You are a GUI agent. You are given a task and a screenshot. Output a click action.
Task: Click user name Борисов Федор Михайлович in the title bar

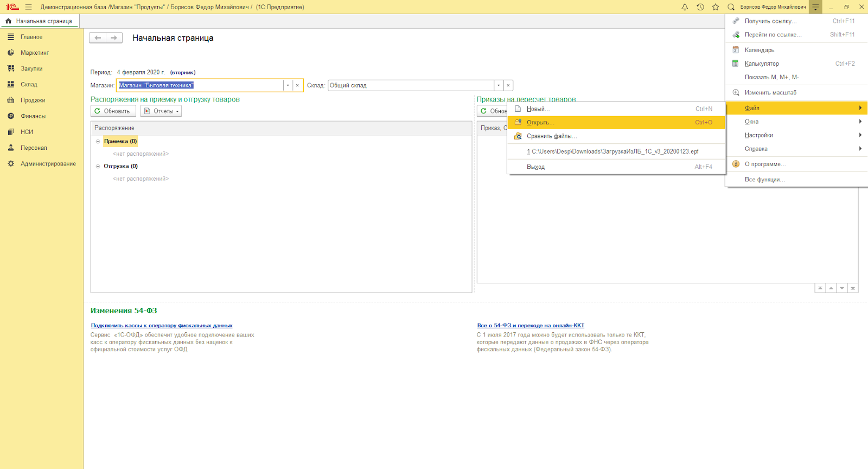pyautogui.click(x=773, y=7)
